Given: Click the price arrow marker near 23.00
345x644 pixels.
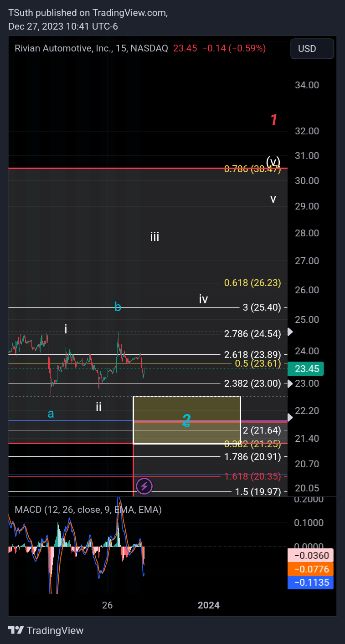Looking at the screenshot, I should pyautogui.click(x=290, y=383).
